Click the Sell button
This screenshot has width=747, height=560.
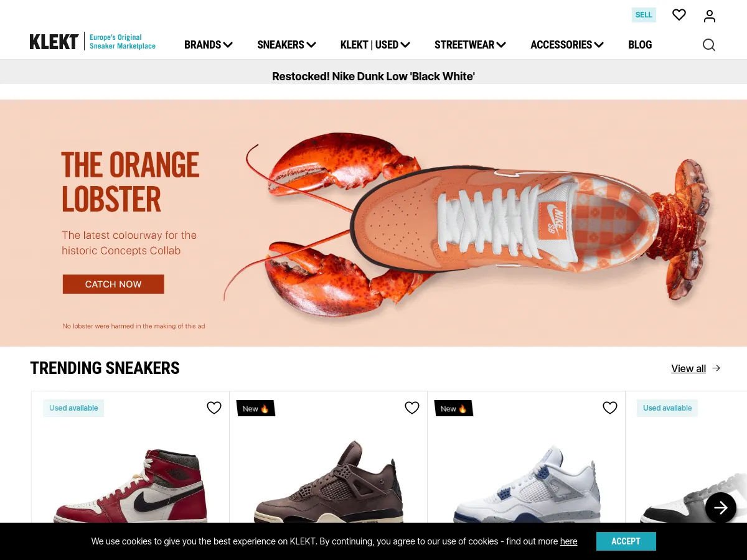click(644, 15)
